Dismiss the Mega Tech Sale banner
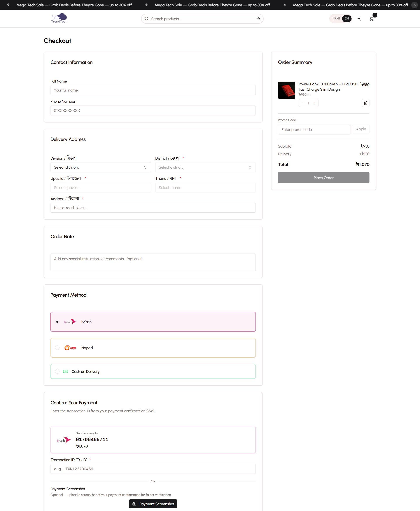 [x=415, y=5]
